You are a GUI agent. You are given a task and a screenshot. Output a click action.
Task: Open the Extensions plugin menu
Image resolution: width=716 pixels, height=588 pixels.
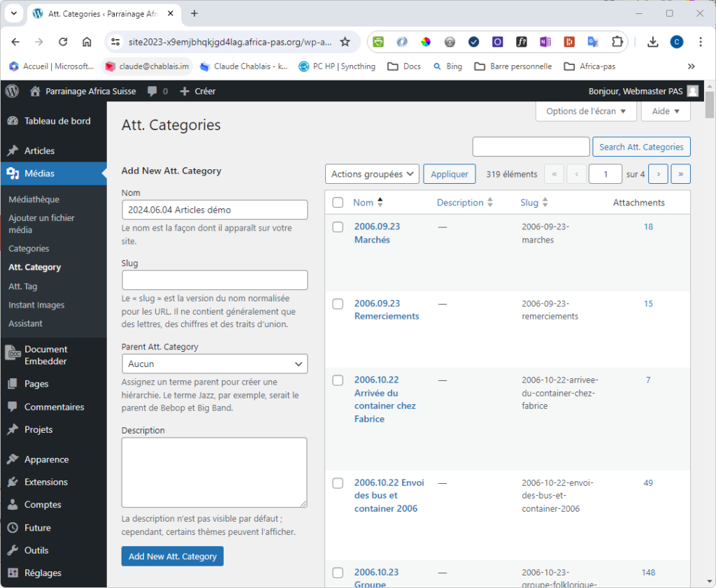pyautogui.click(x=45, y=482)
